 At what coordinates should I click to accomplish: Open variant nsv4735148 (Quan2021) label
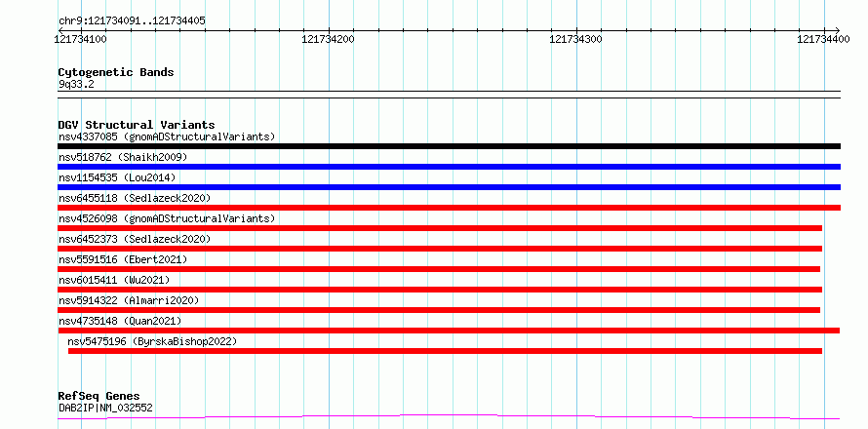pyautogui.click(x=120, y=321)
